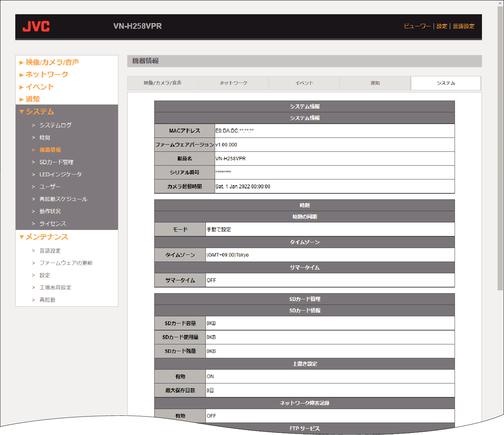Screen dimensions: 504x435
Task: Click the serial number masked value
Action: pos(223,172)
